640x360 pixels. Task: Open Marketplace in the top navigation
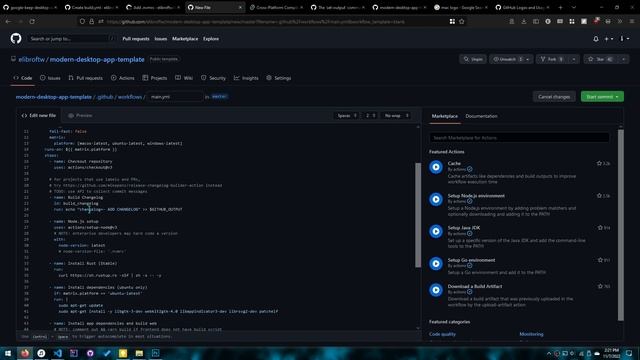coord(185,39)
